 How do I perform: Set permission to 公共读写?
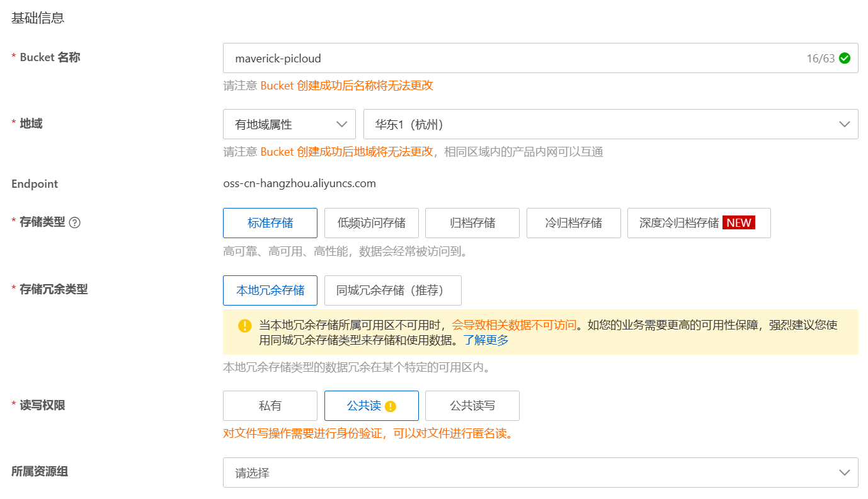point(472,406)
